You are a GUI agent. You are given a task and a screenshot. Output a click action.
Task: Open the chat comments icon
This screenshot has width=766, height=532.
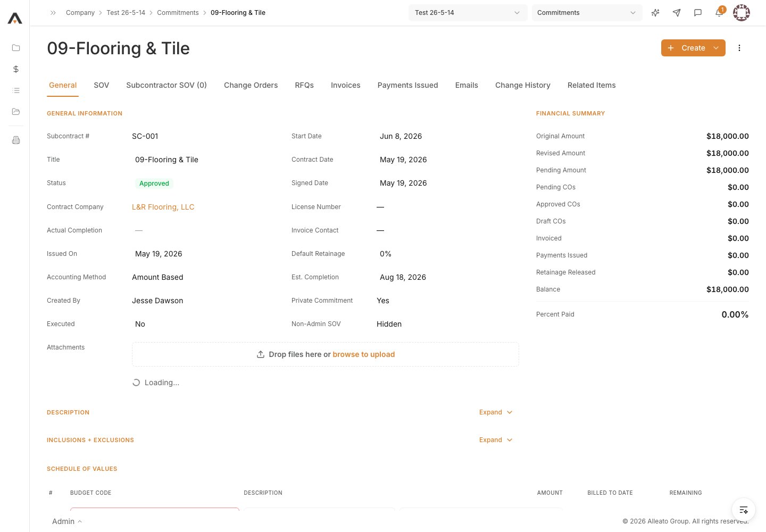point(698,13)
